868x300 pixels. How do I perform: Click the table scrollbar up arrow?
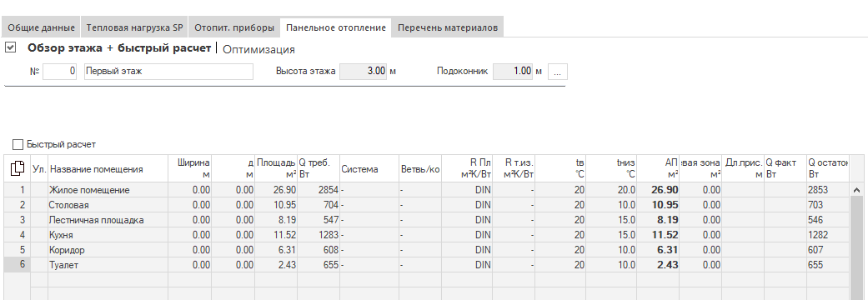(856, 190)
